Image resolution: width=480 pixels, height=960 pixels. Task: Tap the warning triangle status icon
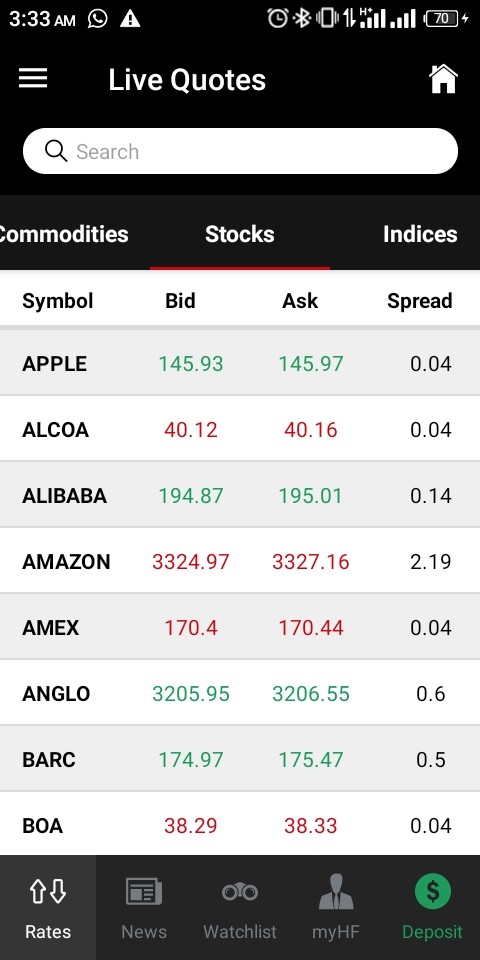130,19
